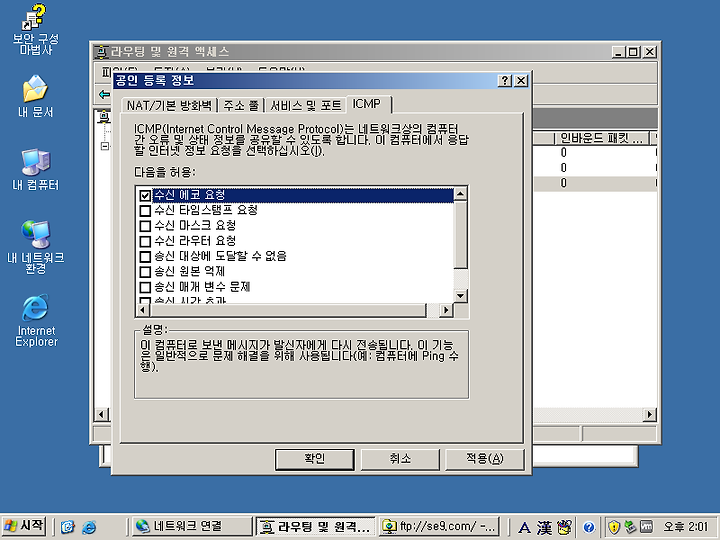Click the 인바운드 패킷 column header
Screen dimensions: 720x540
point(602,138)
